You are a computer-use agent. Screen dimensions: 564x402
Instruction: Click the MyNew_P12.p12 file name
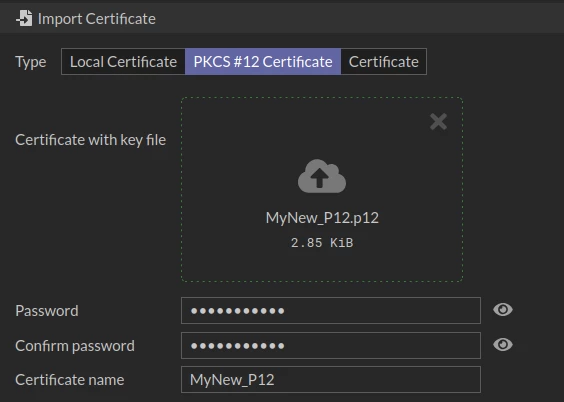pos(322,218)
